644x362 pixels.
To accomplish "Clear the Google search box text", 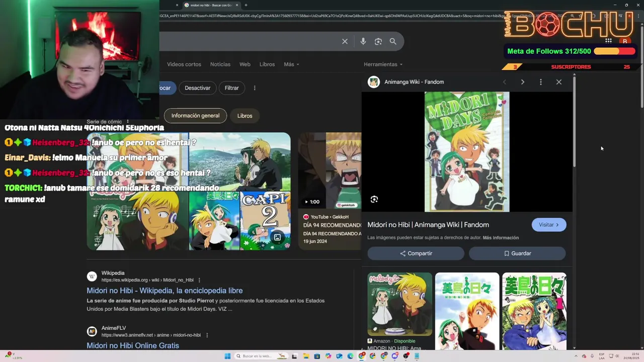I will click(345, 41).
